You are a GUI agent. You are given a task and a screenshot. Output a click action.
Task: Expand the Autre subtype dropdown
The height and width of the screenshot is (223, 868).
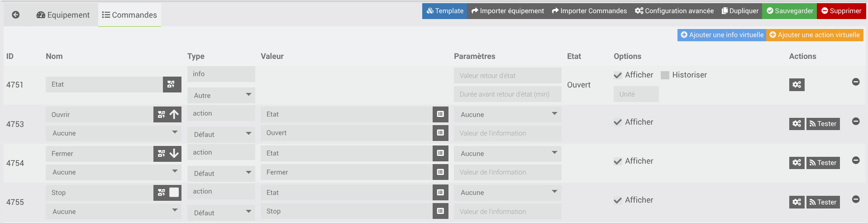click(221, 95)
